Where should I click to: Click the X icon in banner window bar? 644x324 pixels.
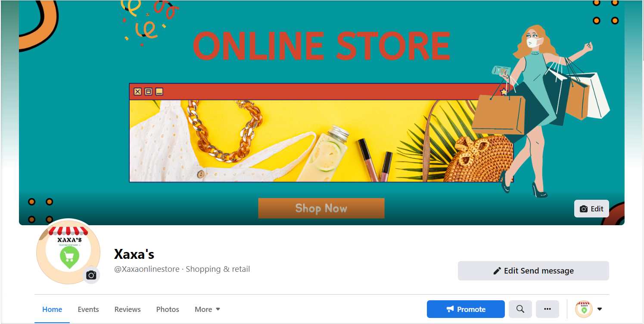137,91
